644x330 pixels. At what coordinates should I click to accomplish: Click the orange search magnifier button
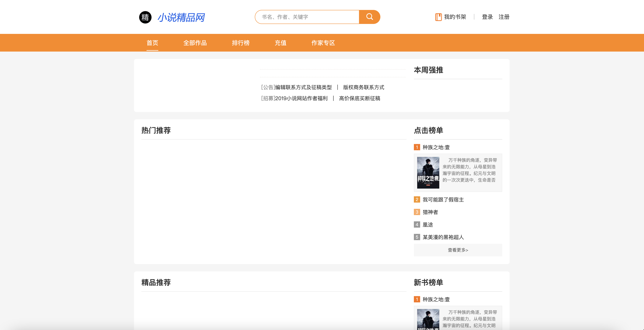[369, 17]
